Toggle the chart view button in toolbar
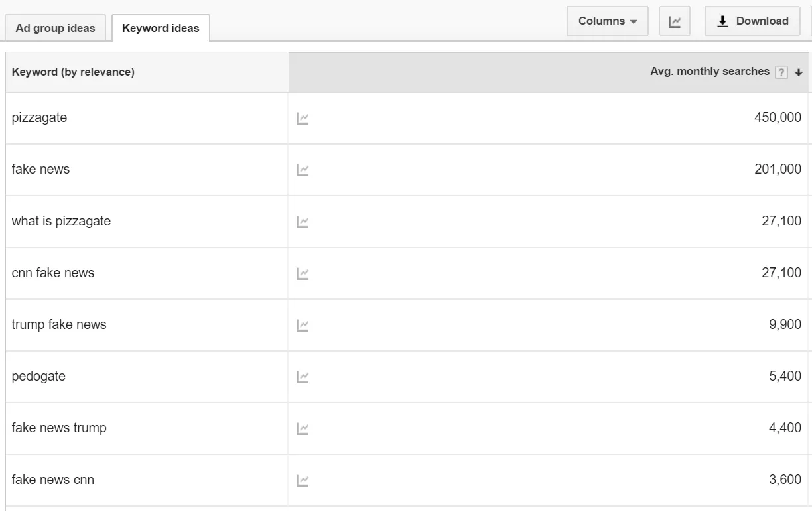This screenshot has width=812, height=512. [x=675, y=21]
